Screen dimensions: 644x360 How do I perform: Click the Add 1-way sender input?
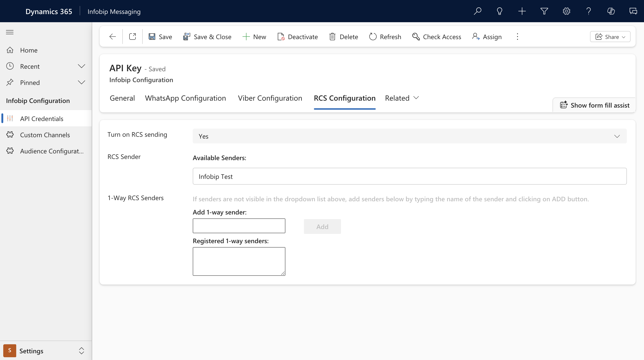point(239,226)
